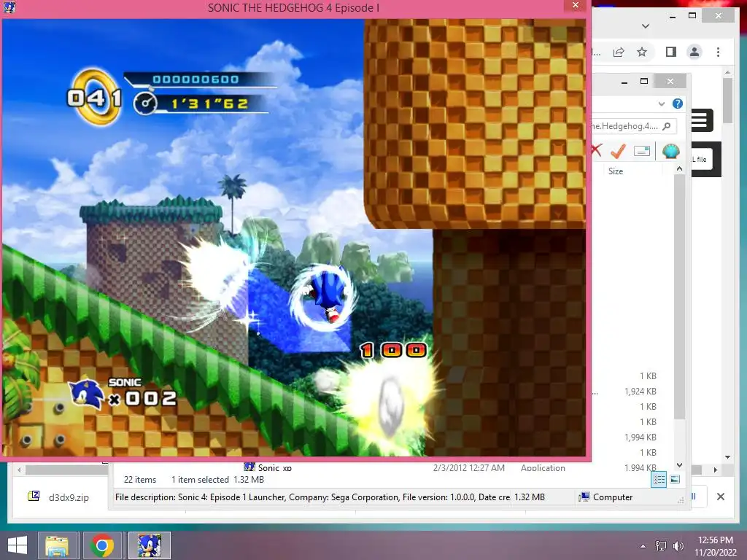Minimize the Chrome window
The height and width of the screenshot is (560, 747).
pos(672,16)
